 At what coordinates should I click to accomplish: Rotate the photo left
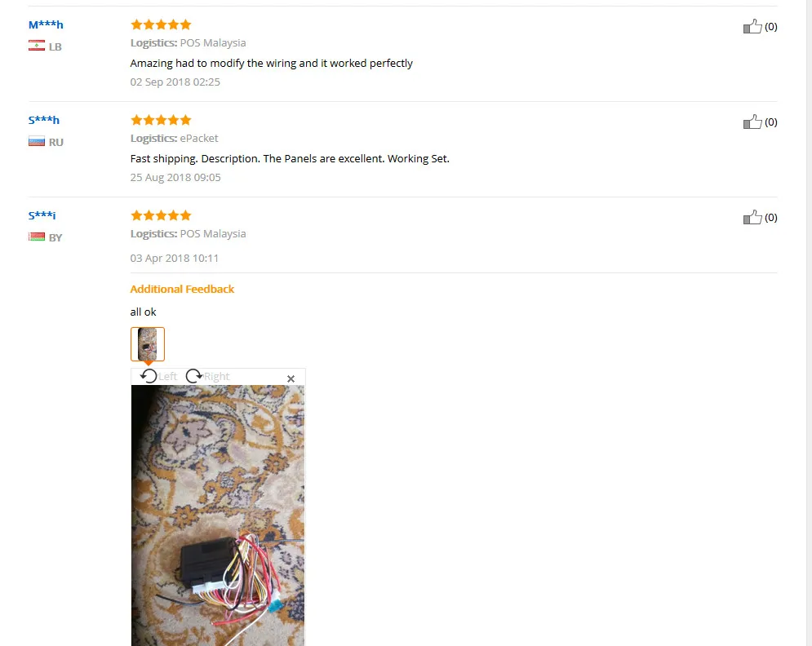pyautogui.click(x=158, y=376)
